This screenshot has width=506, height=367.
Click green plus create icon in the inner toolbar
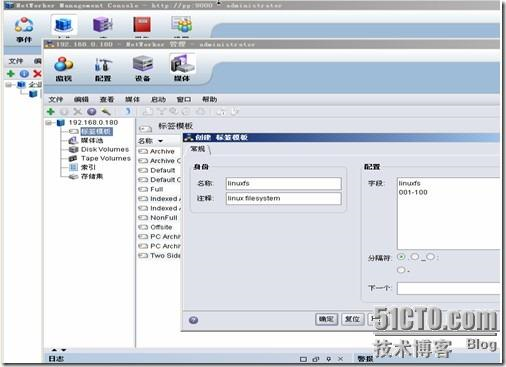(x=51, y=112)
